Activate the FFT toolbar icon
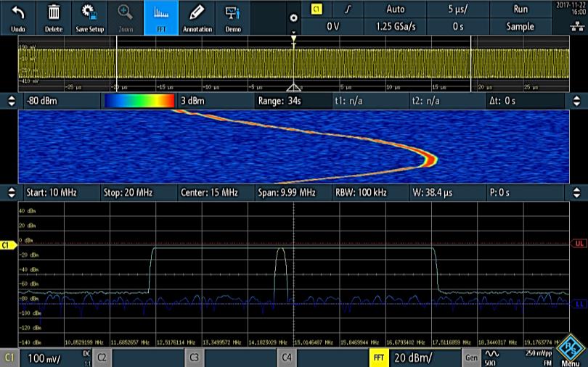The width and height of the screenshot is (588, 367). tap(161, 17)
